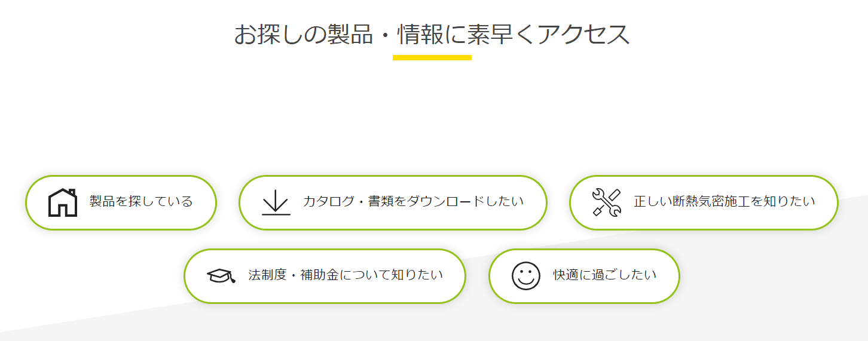Select the カタログ・書類をダウンロードしたい label
Screen dimensions: 868x341
(x=413, y=202)
